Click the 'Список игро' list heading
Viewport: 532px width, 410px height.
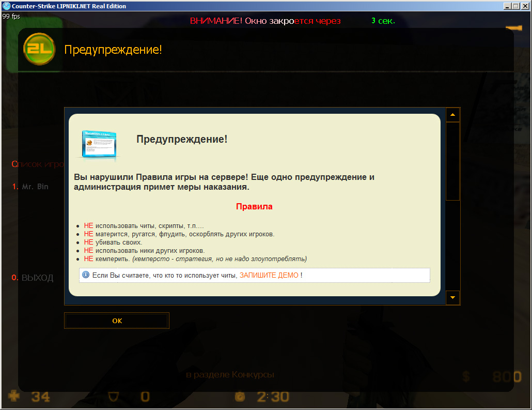(38, 164)
